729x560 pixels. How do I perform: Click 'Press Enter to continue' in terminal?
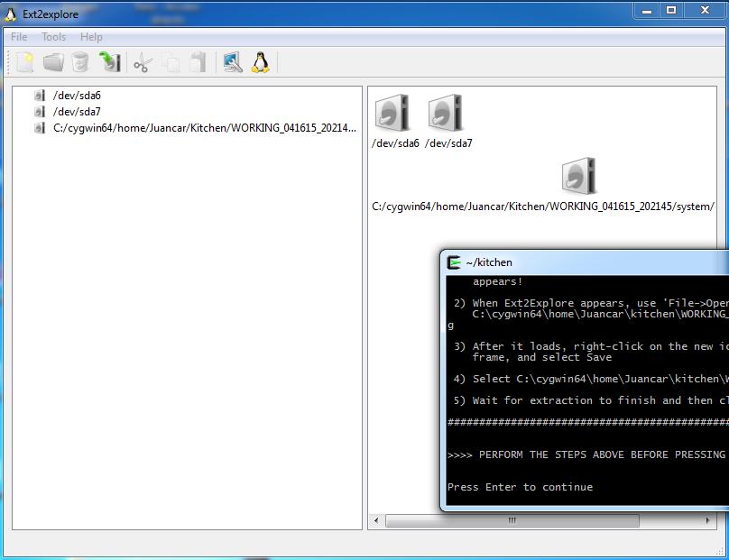(520, 487)
